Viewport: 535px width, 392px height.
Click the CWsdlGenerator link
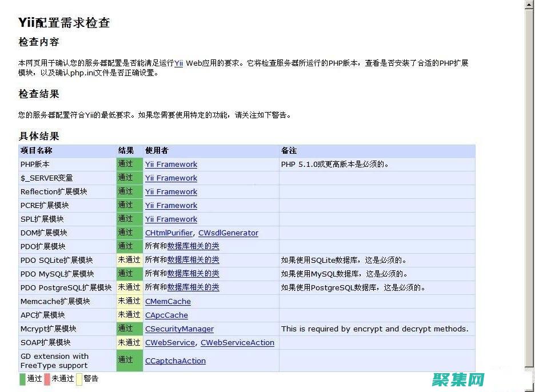click(x=229, y=233)
